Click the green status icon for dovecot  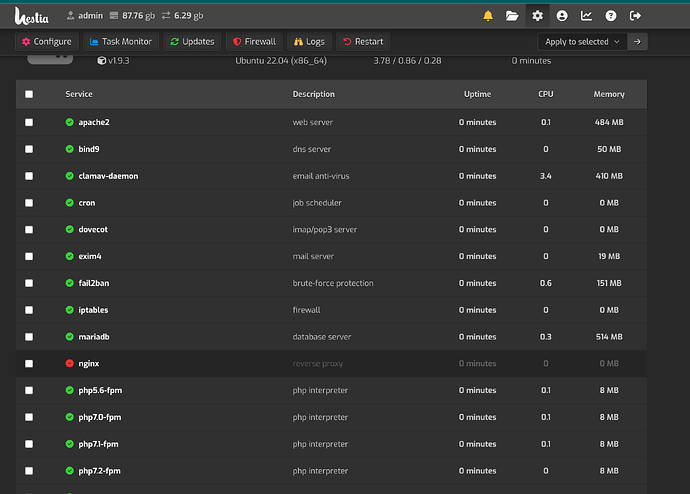70,229
